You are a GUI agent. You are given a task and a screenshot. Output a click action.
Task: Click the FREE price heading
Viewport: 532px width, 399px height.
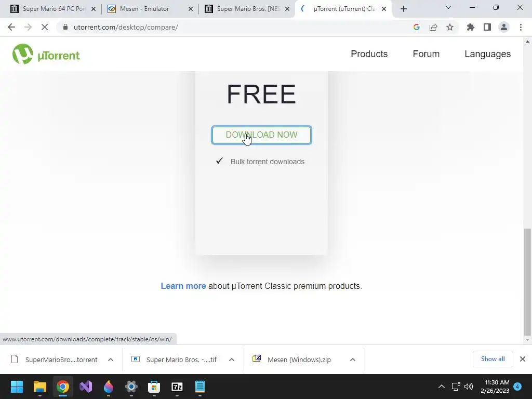[261, 94]
